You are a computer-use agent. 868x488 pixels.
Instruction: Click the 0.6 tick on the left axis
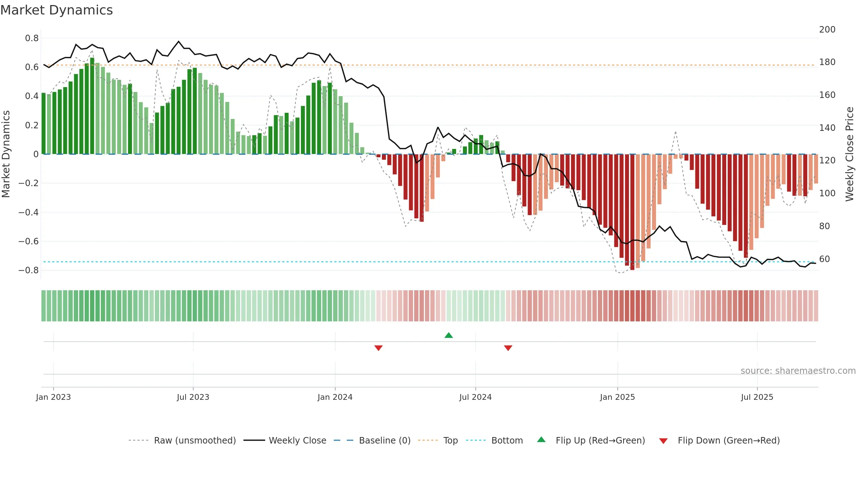(x=32, y=67)
